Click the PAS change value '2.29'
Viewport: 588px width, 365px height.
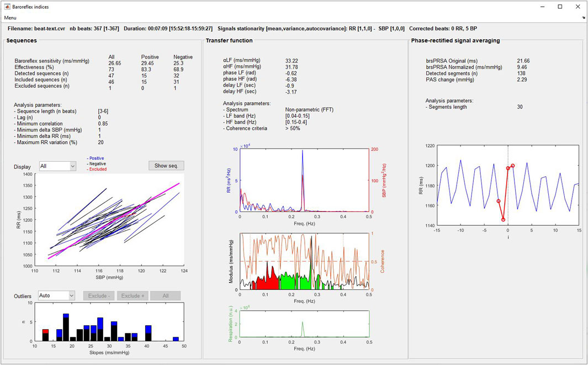click(x=522, y=80)
